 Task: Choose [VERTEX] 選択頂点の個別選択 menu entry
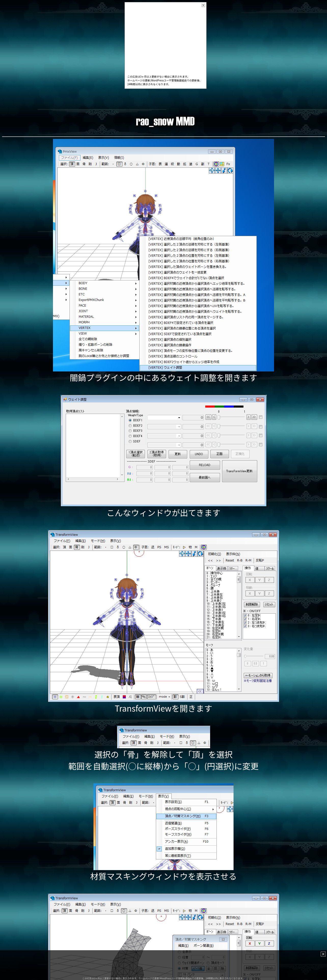pyautogui.click(x=198, y=339)
